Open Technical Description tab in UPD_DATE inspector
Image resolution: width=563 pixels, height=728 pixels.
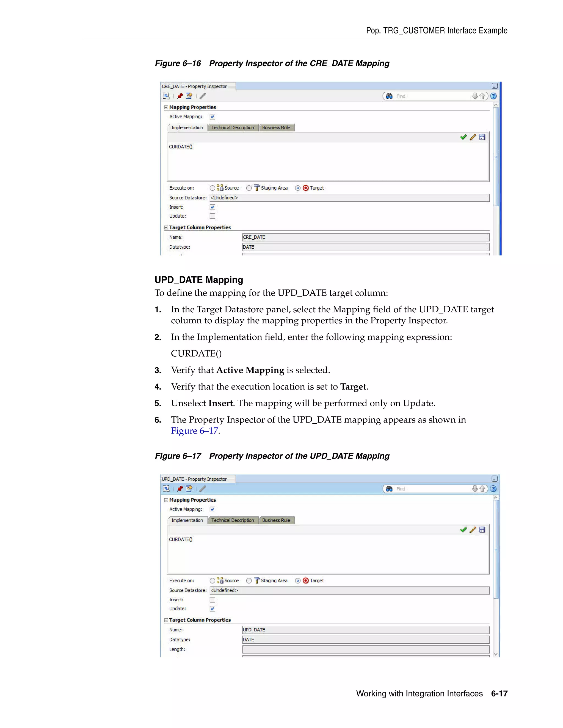tap(233, 520)
